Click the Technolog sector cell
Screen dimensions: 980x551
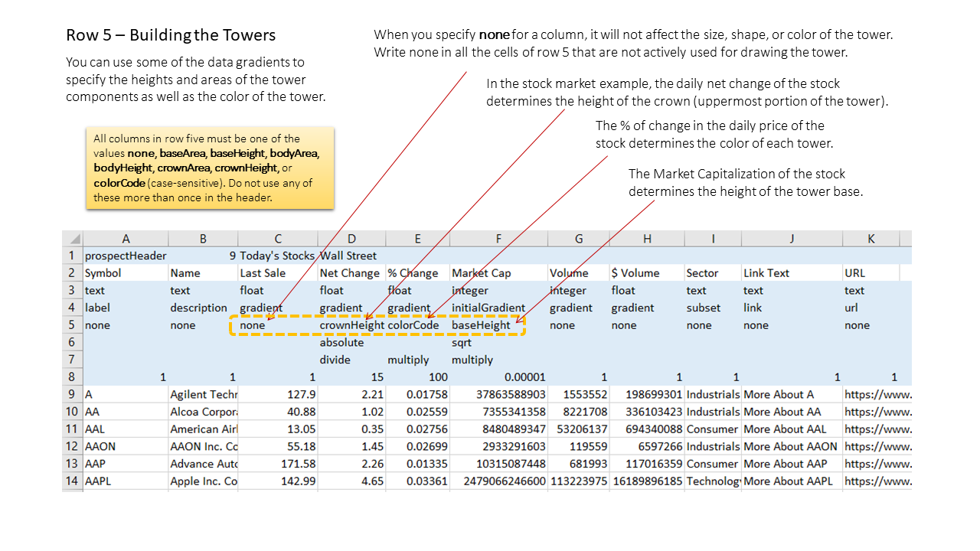click(712, 481)
